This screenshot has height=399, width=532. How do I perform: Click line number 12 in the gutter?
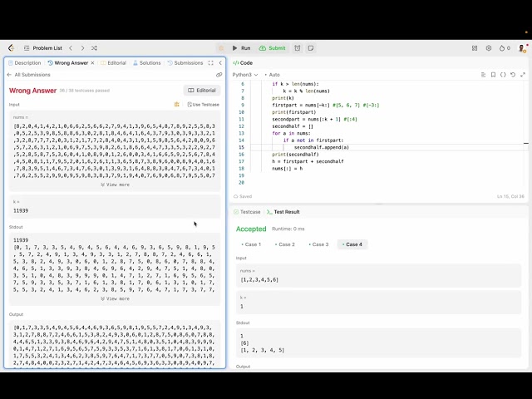tap(241, 126)
